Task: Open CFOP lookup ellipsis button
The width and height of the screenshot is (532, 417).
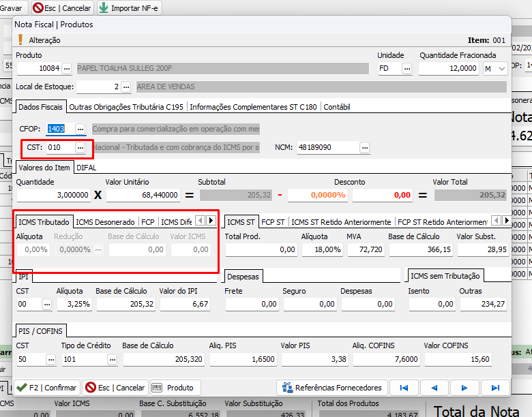Action: click(80, 129)
